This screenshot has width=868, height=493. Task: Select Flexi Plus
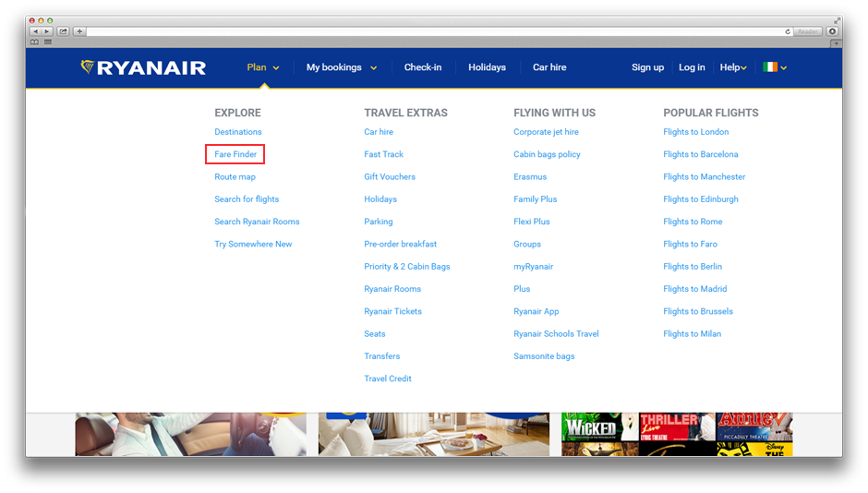(x=532, y=222)
